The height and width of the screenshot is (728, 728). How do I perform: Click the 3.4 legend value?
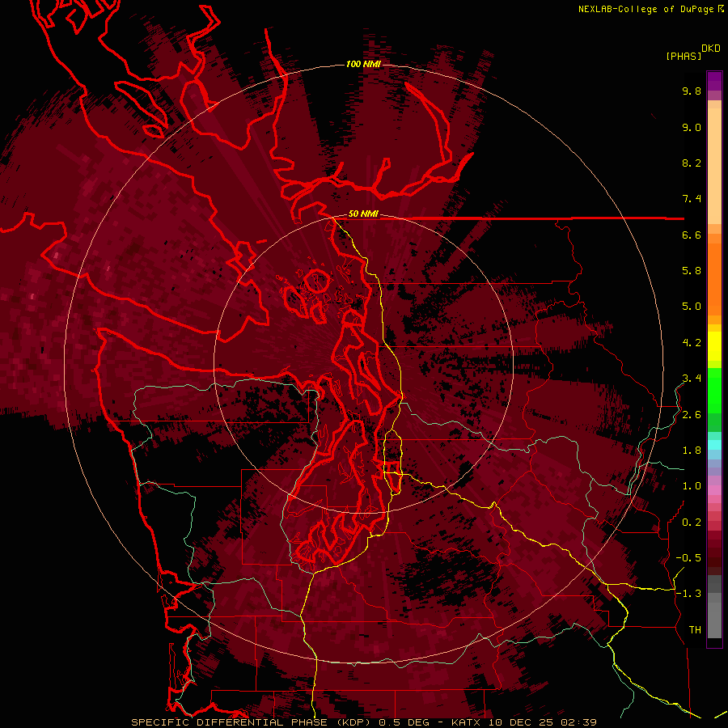click(x=692, y=379)
